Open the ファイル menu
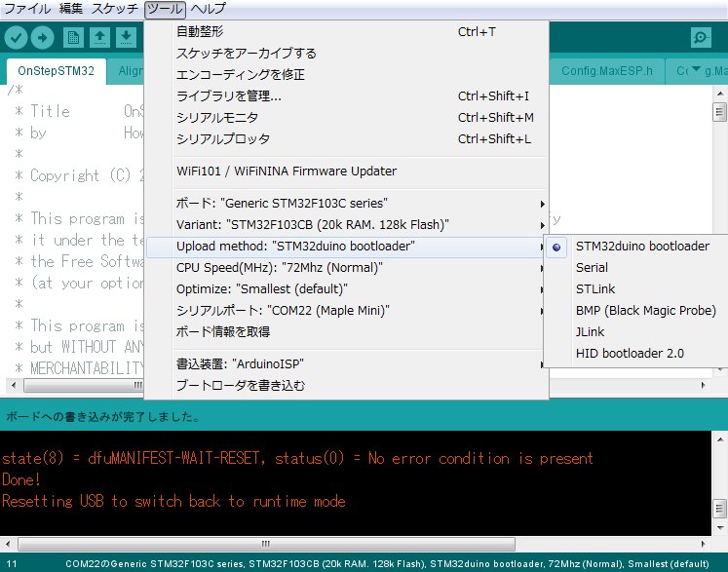The height and width of the screenshot is (572, 728). coord(27,9)
